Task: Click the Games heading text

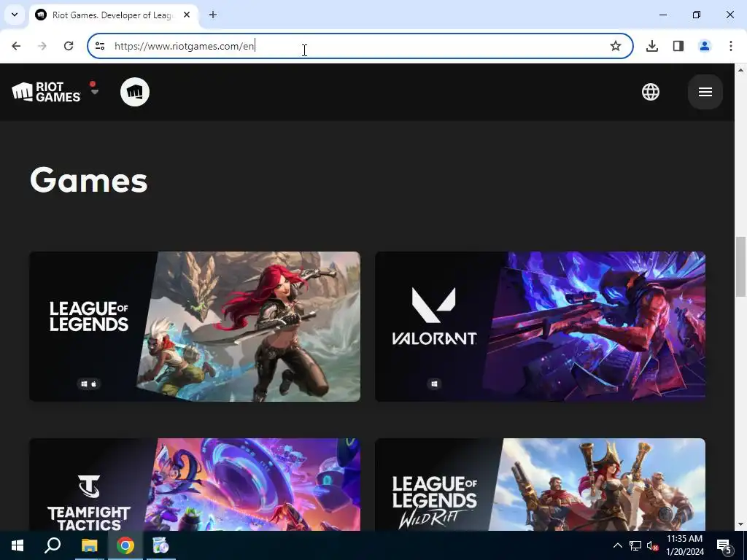Action: point(88,180)
